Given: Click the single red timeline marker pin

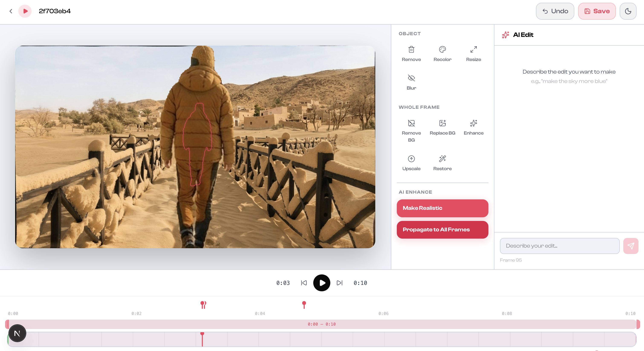Looking at the screenshot, I should (304, 304).
